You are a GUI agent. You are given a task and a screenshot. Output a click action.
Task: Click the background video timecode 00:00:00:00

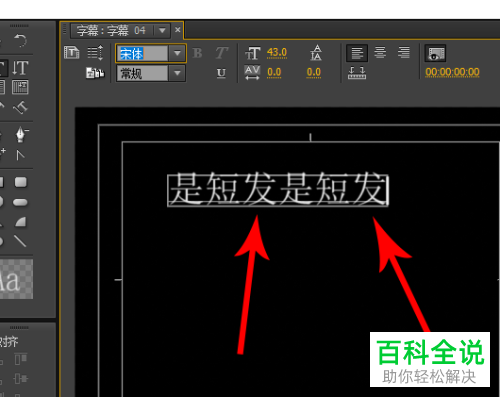452,72
